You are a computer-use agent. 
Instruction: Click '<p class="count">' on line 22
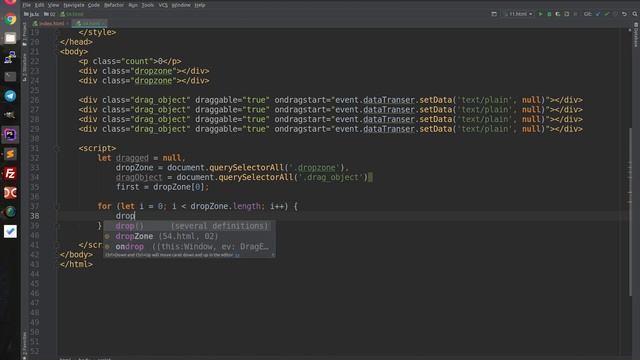[118, 61]
